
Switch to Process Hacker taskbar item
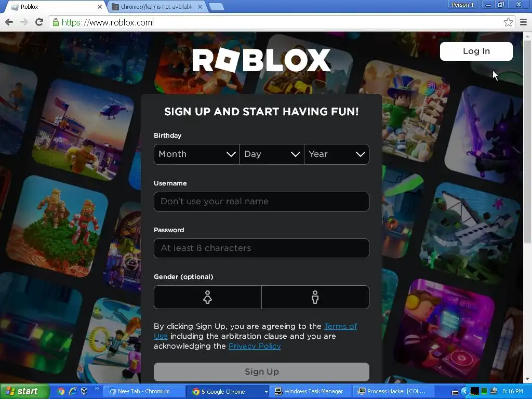click(x=394, y=392)
